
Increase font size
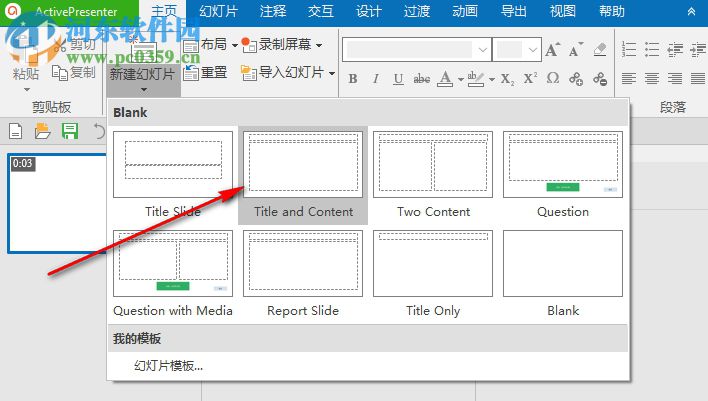(x=552, y=50)
